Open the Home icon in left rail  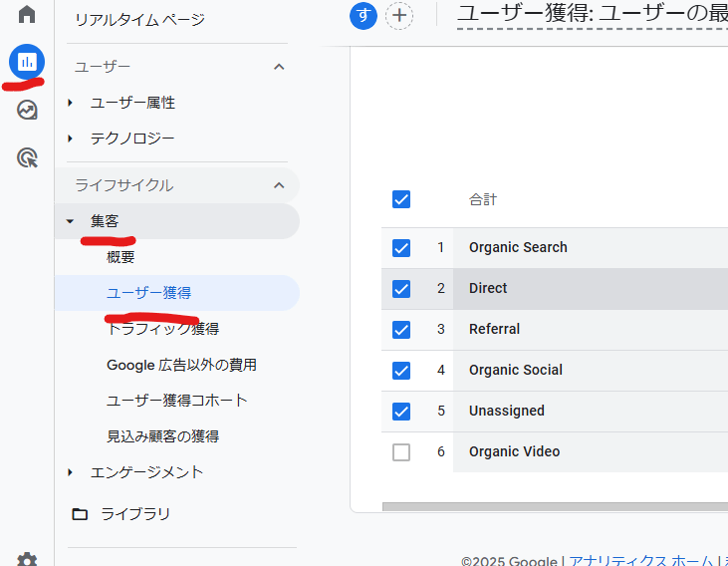click(x=27, y=15)
